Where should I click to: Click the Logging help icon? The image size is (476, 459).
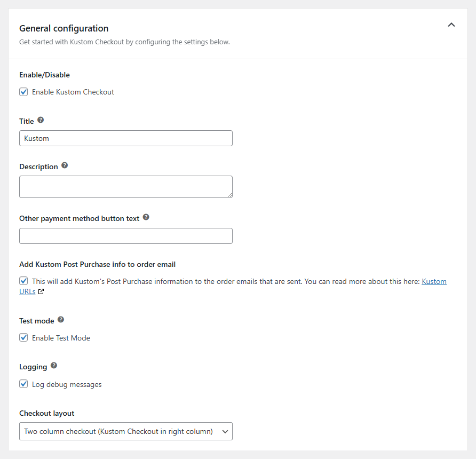pyautogui.click(x=54, y=366)
